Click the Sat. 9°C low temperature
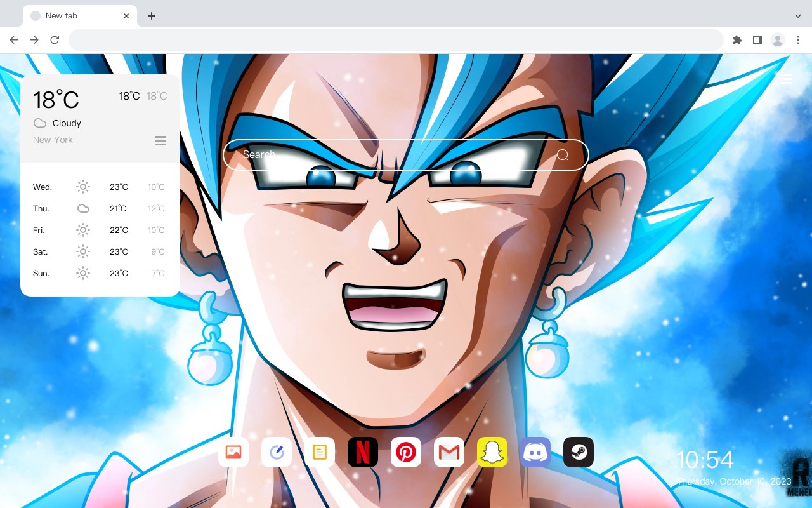The image size is (812, 508). (x=158, y=251)
